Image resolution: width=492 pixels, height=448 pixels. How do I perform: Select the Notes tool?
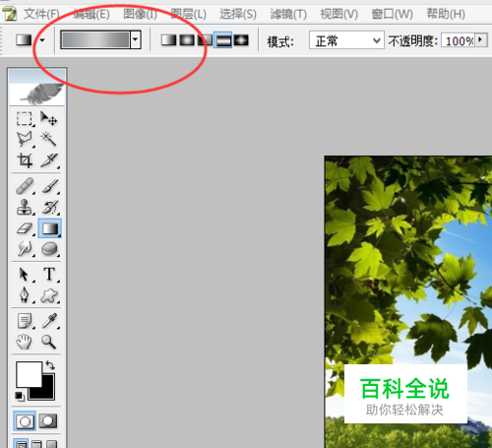point(25,321)
